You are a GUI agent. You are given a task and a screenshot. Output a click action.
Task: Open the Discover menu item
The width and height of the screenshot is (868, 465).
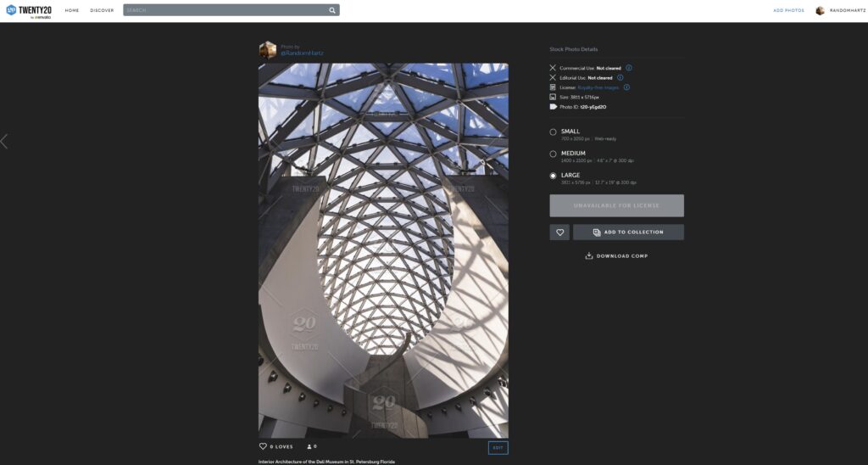point(102,10)
